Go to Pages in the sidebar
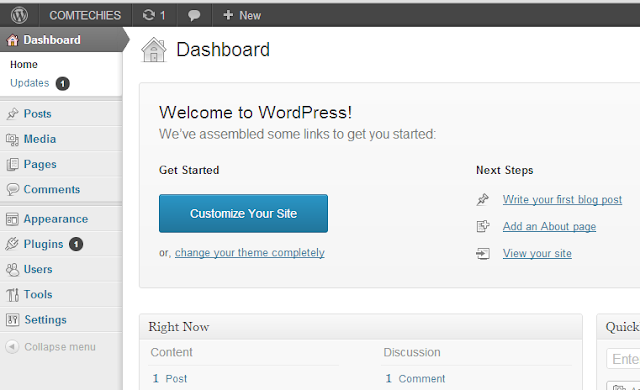 coord(40,164)
